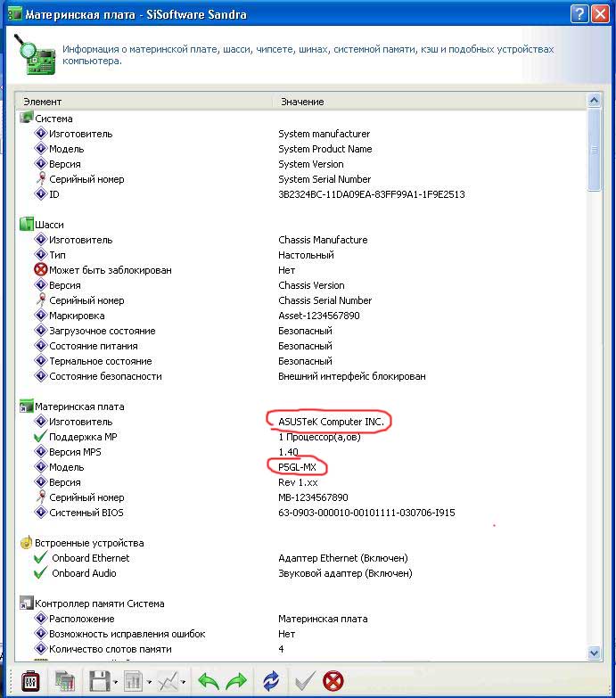Select the Onboard Ethernet entry
Screen dimensions: 616x698
pos(90,558)
